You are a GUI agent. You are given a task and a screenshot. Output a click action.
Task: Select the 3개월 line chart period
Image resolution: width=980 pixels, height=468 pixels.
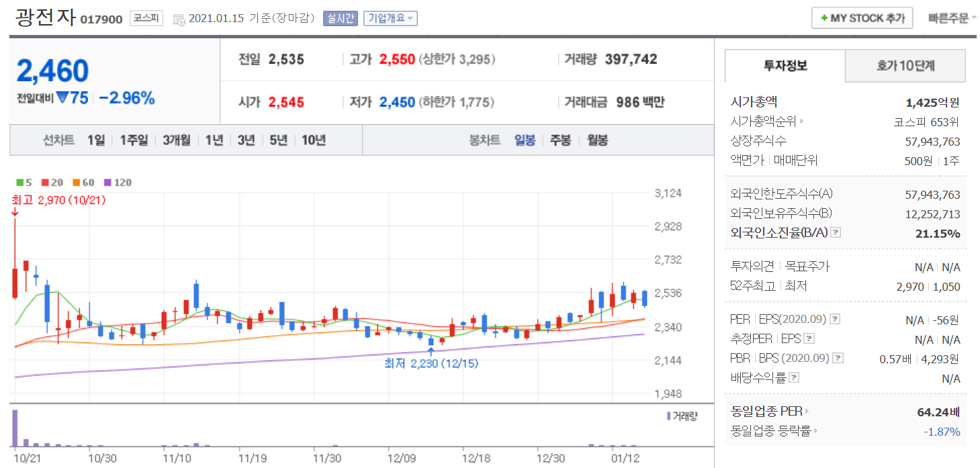tap(177, 140)
